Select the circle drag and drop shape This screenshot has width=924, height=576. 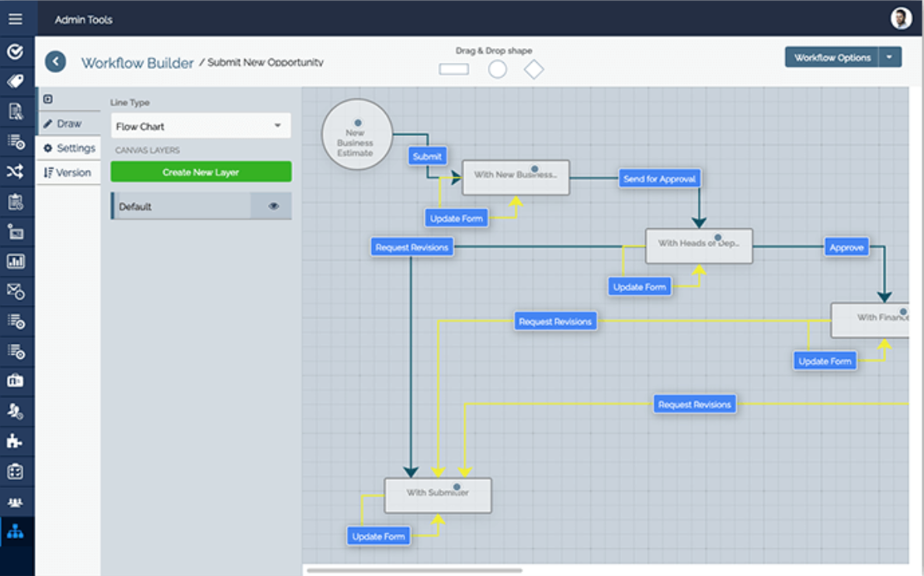[498, 69]
